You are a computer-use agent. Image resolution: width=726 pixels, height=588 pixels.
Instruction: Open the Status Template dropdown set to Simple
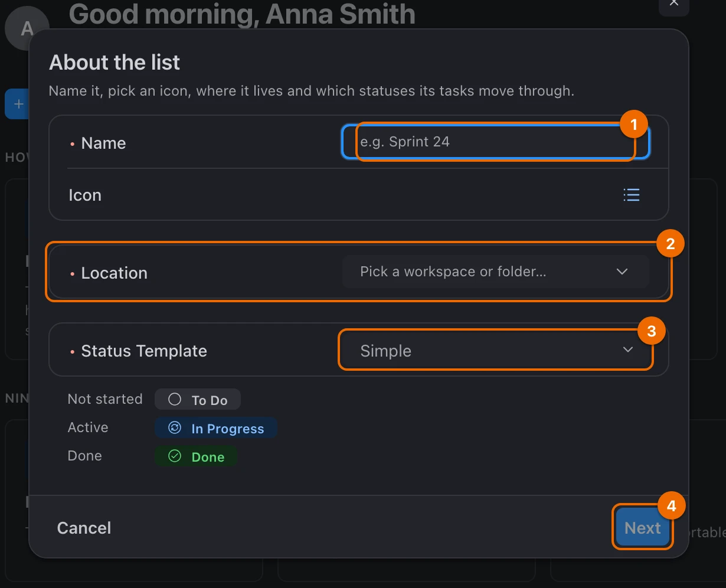[x=496, y=351]
